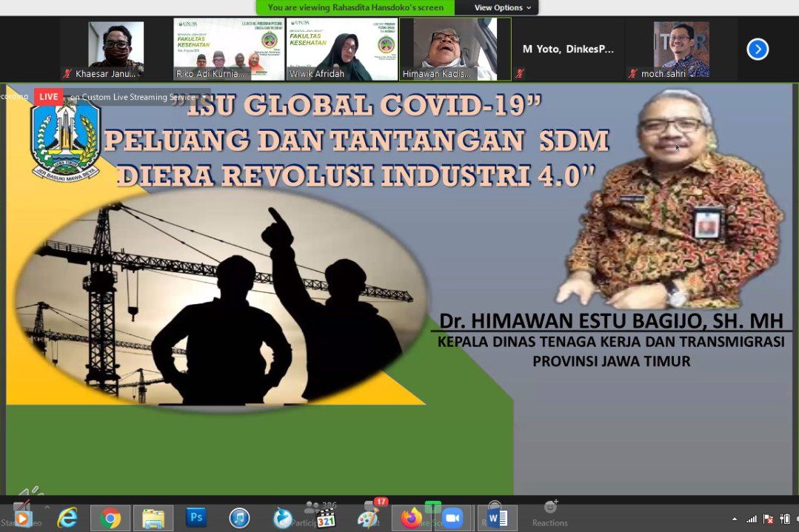Open Google Chrome from the taskbar
The width and height of the screenshot is (799, 532).
point(110,518)
